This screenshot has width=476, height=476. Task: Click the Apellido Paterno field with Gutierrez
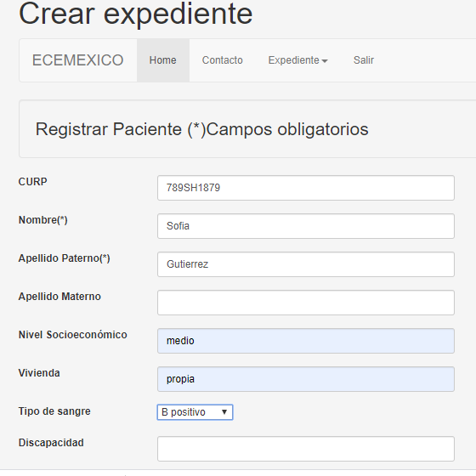[x=306, y=264]
